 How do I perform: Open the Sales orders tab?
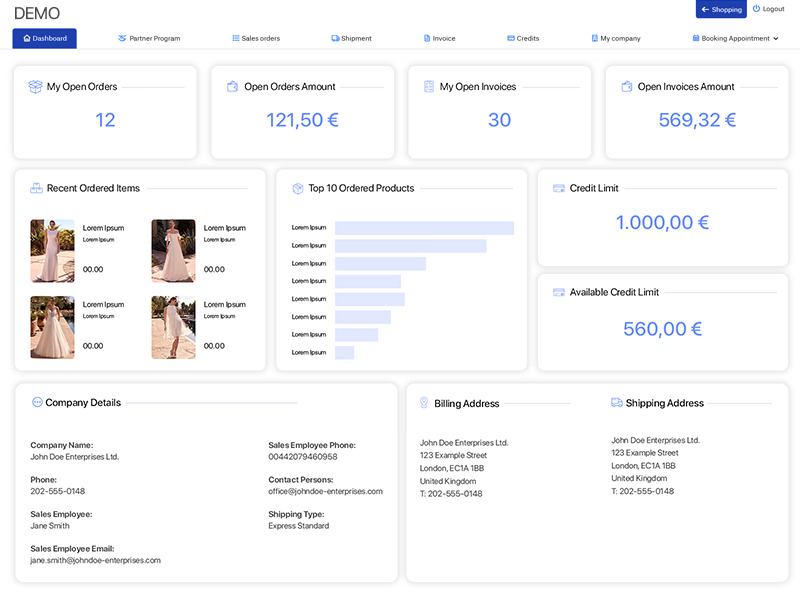coord(256,38)
